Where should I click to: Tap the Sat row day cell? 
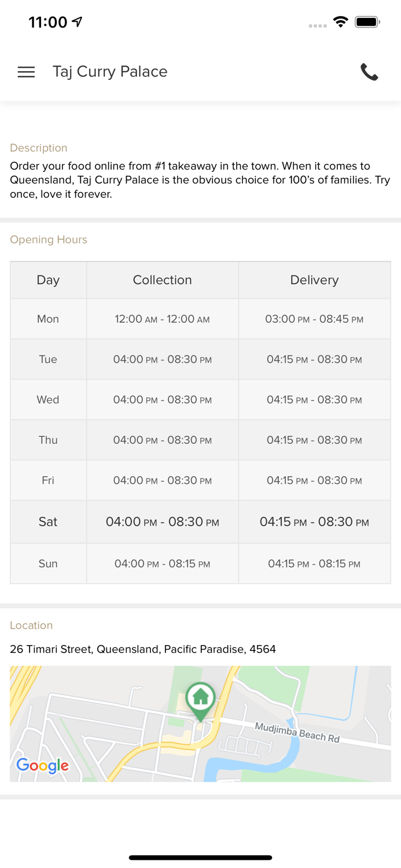tap(48, 522)
